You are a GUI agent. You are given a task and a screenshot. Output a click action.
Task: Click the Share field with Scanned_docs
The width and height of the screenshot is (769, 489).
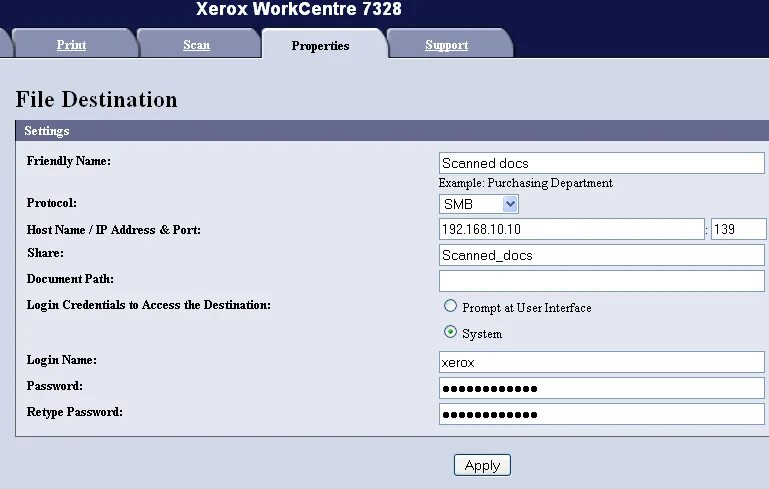(601, 255)
